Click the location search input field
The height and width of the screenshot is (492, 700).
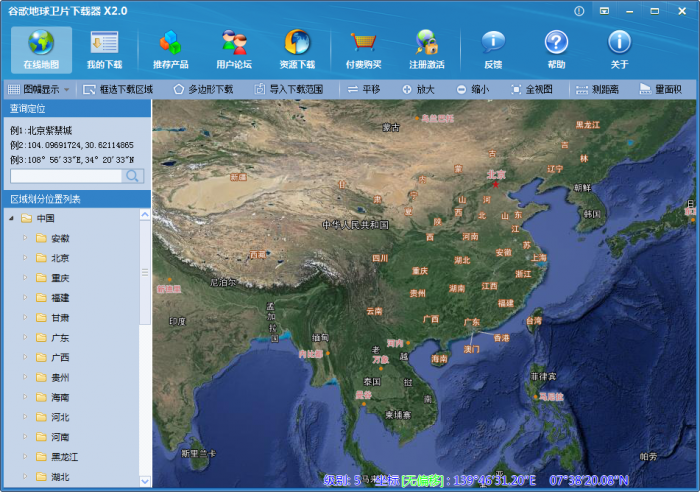tap(66, 176)
